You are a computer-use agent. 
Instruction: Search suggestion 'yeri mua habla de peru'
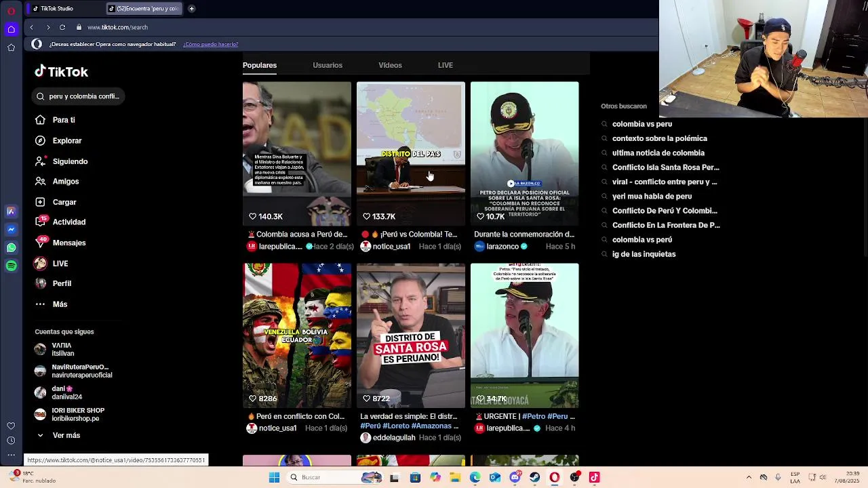tap(652, 197)
